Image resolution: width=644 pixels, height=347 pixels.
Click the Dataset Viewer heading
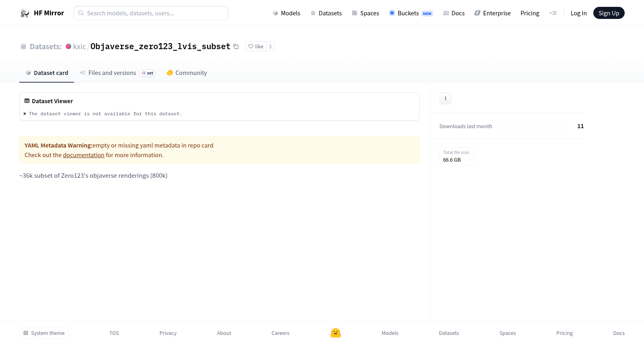coord(52,101)
